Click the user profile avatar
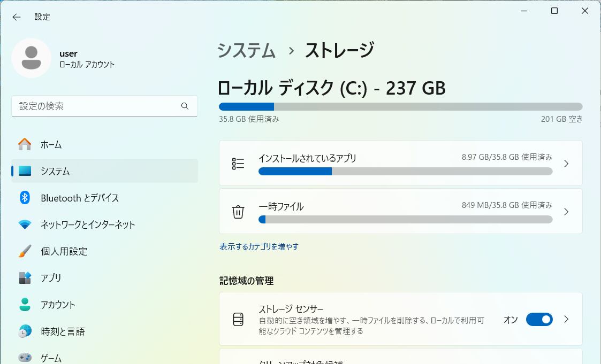The image size is (601, 364). [x=31, y=58]
